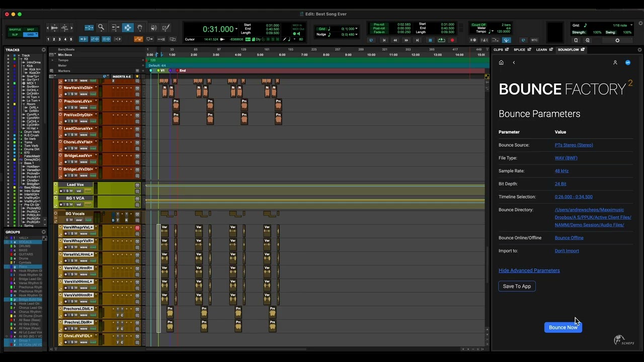Screen dimensions: 644x362
Task: Click the Bounce Now button
Action: 563,327
